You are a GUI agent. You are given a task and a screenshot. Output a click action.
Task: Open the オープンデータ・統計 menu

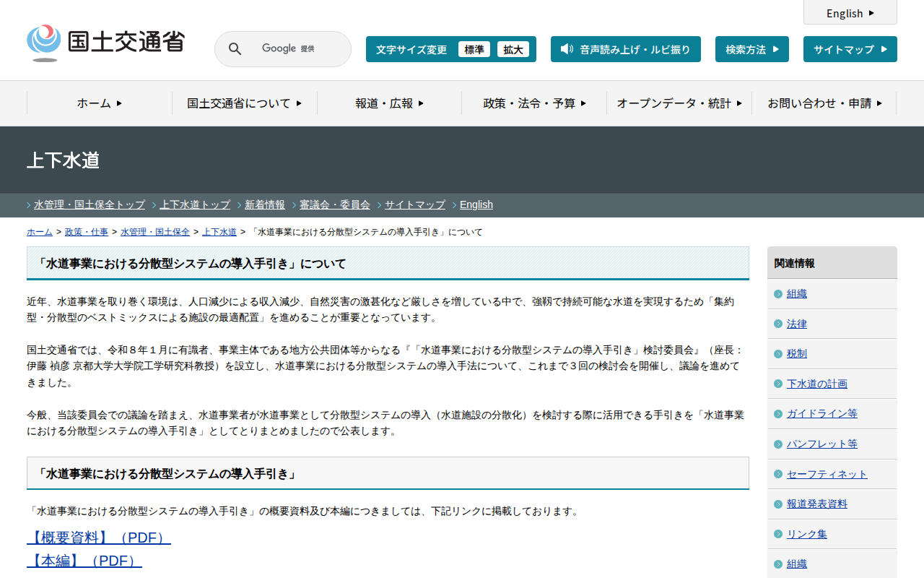[679, 103]
